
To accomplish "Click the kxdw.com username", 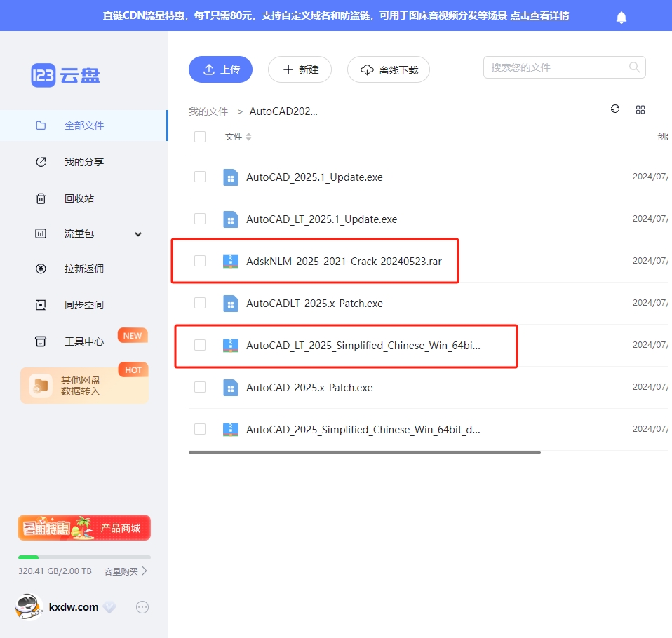I will point(74,607).
